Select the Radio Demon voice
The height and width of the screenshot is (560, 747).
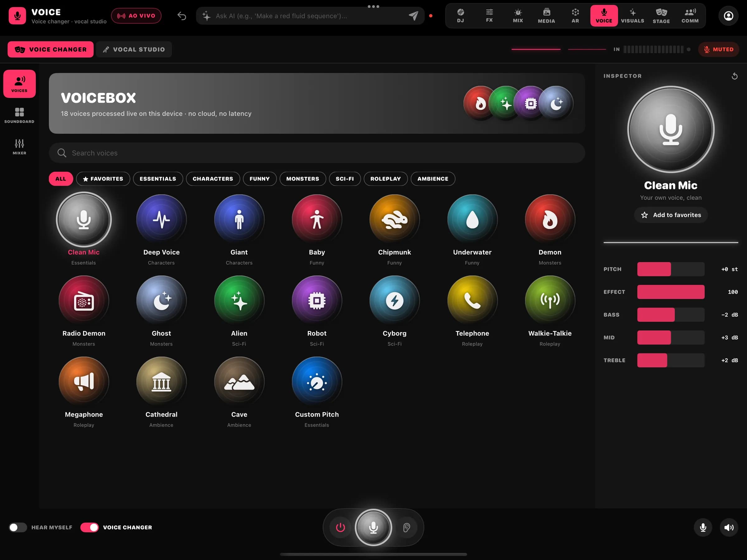click(84, 301)
